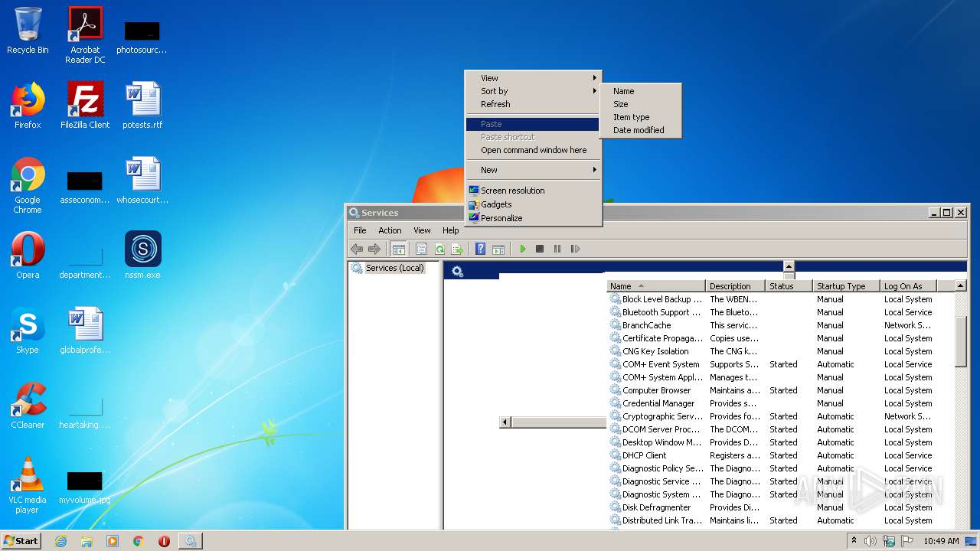Select the potests.rtf document icon
980x551 pixels.
pyautogui.click(x=142, y=106)
